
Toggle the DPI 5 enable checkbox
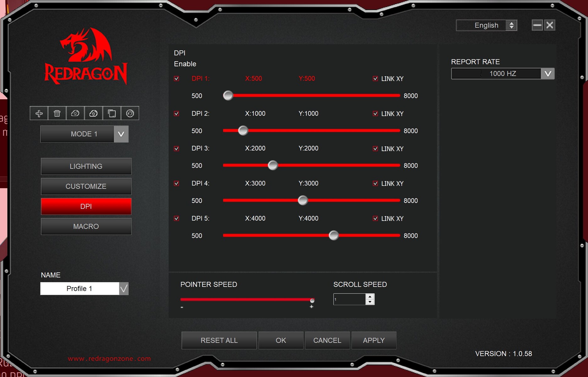coord(176,218)
